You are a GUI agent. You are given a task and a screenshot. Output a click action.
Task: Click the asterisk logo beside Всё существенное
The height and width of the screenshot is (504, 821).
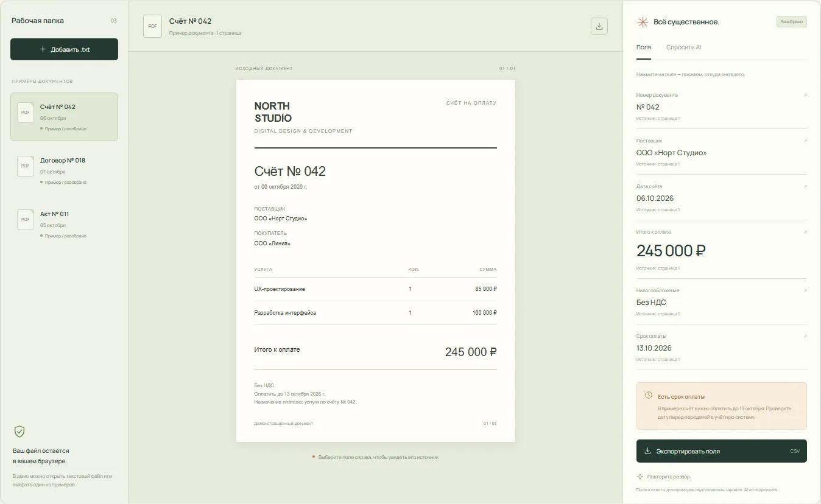coord(642,22)
